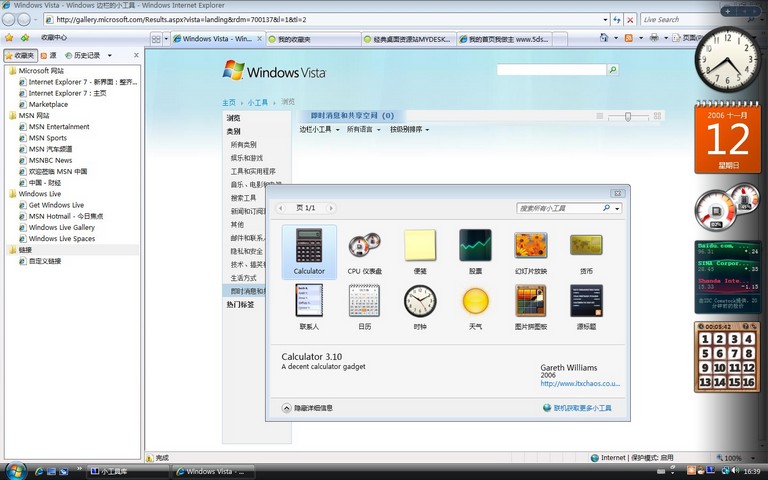
Task: Open Windows Live Gallery favorite
Action: 62,227
